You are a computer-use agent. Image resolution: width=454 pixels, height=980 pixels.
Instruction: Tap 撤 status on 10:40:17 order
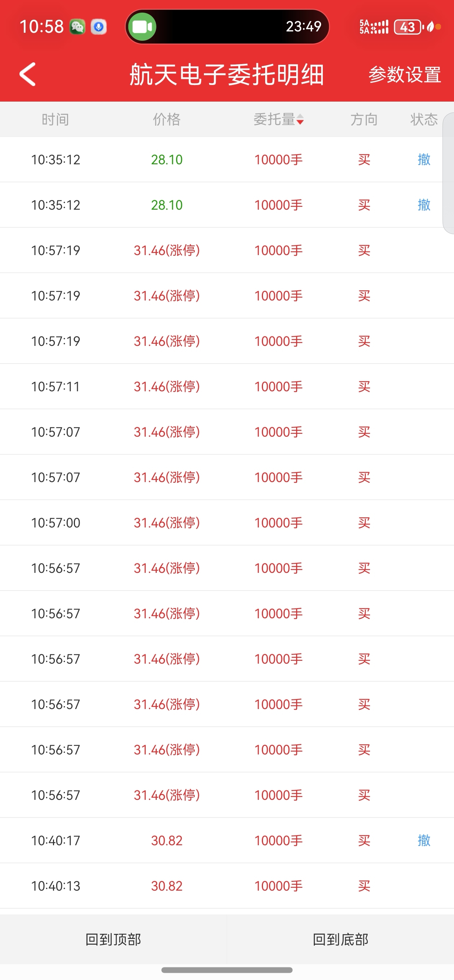[x=424, y=840]
